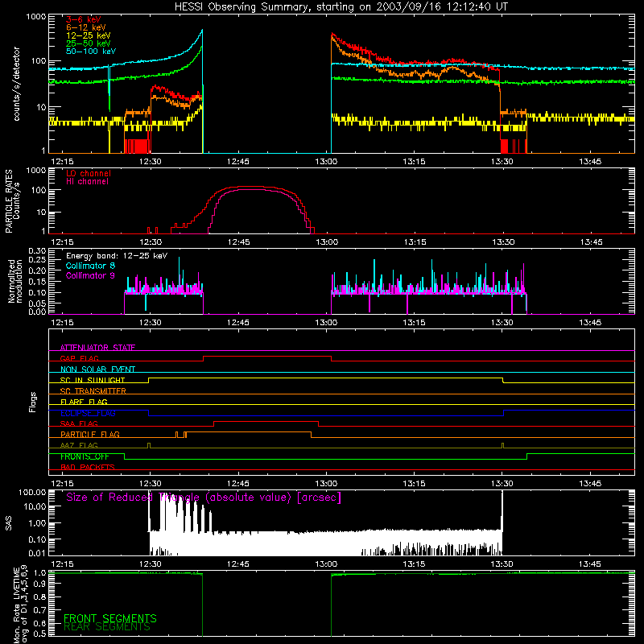Click the 12:30 tick label under the SAS panel
The image size is (644, 644).
[151, 564]
